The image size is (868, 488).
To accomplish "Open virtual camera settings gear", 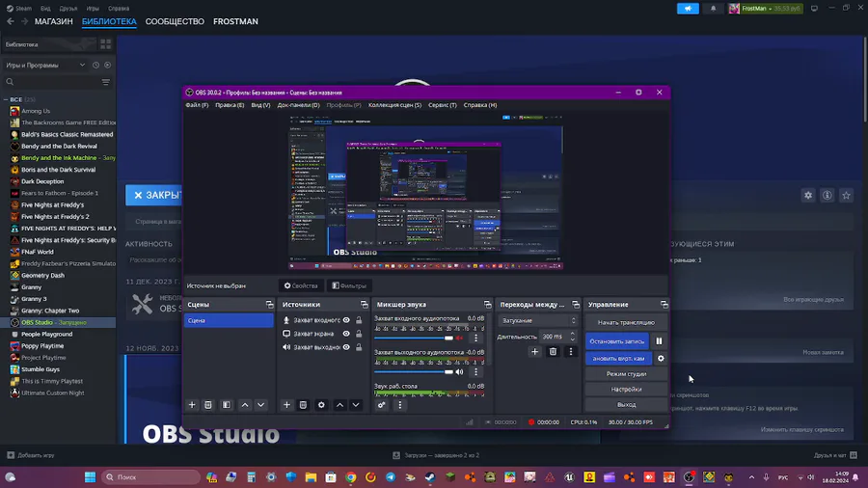I will point(661,359).
